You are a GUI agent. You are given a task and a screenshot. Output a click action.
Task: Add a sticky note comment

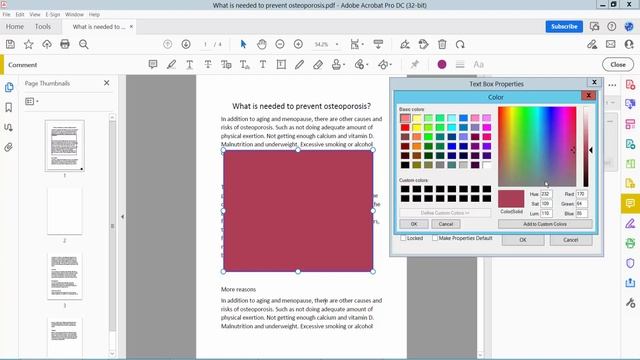coord(153,64)
